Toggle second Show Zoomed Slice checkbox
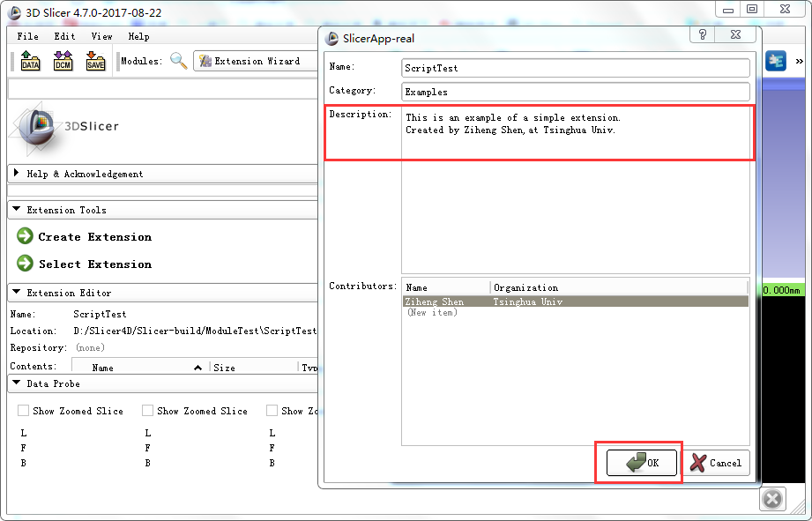The image size is (812, 521). click(147, 411)
